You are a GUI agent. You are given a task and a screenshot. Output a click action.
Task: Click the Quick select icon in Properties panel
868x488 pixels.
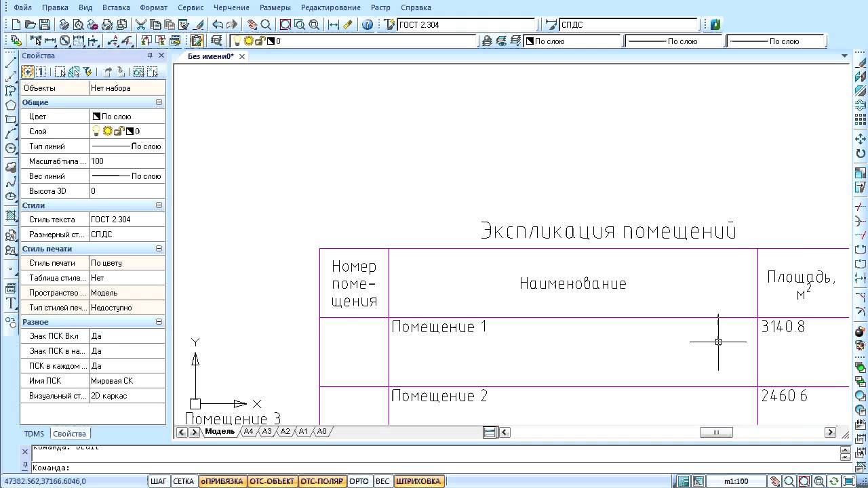[87, 71]
